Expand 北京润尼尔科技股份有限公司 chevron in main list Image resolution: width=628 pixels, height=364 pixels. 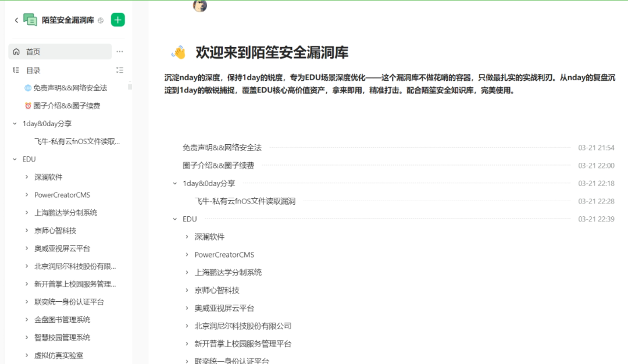point(187,326)
